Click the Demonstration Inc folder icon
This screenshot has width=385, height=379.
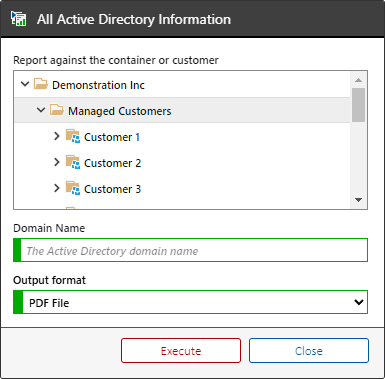(x=41, y=84)
